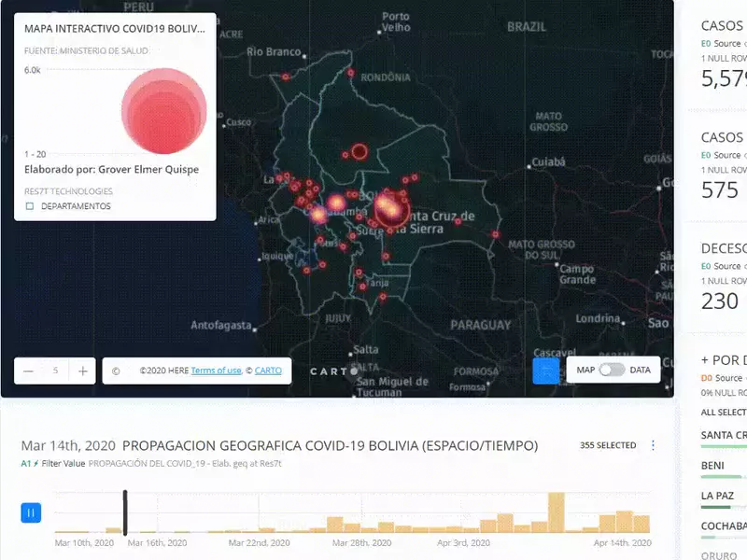The width and height of the screenshot is (747, 560).
Task: Click Elaborado por: Grover Elmer Quispe text
Action: pos(111,170)
